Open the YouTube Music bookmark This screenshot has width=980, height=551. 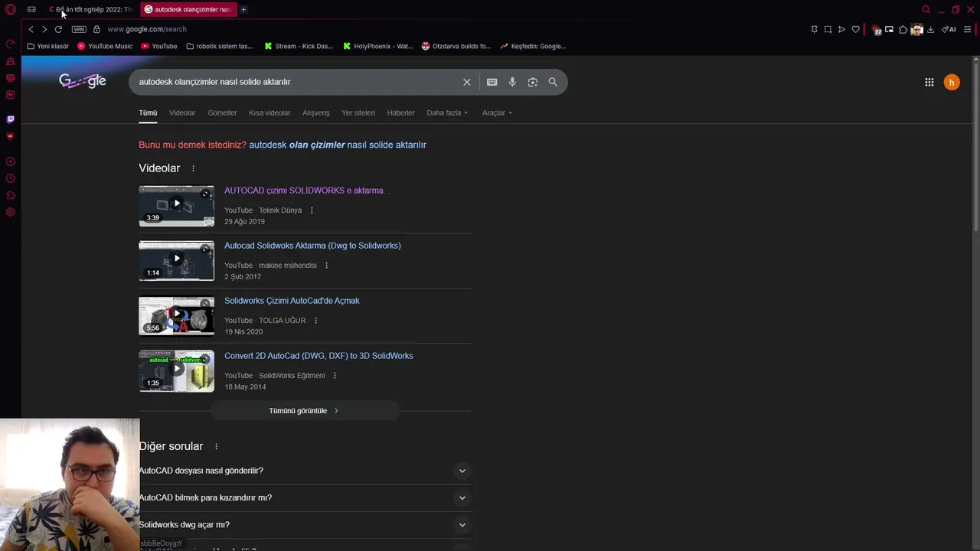[105, 46]
